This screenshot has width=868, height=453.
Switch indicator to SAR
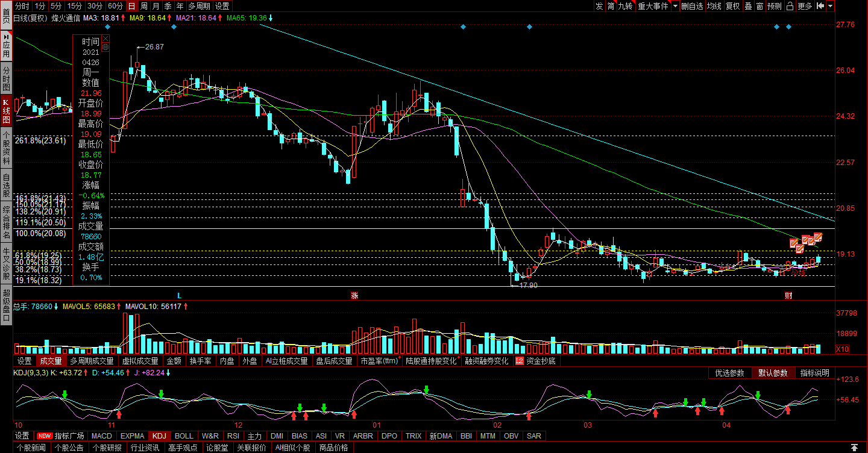[x=533, y=436]
